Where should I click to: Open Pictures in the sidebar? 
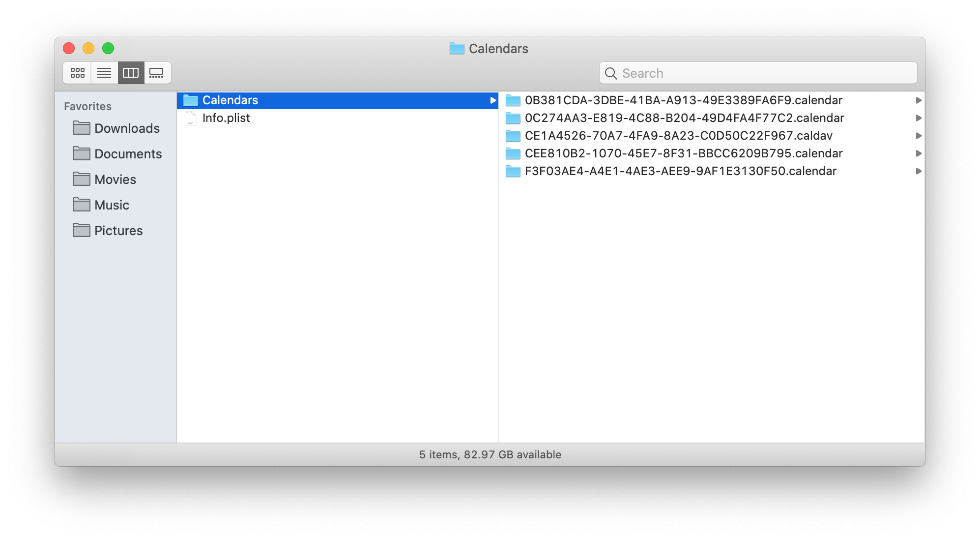pyautogui.click(x=116, y=231)
